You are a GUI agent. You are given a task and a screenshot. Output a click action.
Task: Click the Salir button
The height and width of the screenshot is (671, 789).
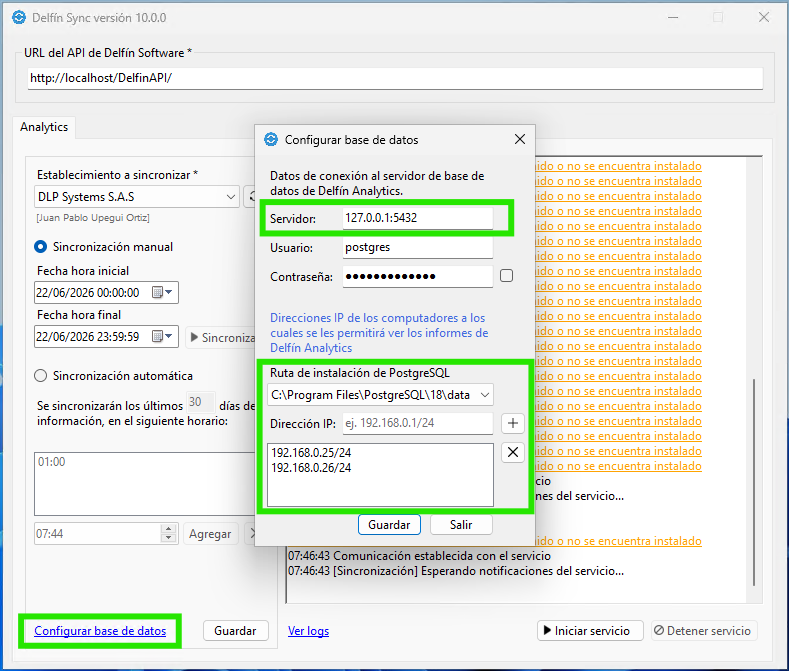click(x=461, y=525)
